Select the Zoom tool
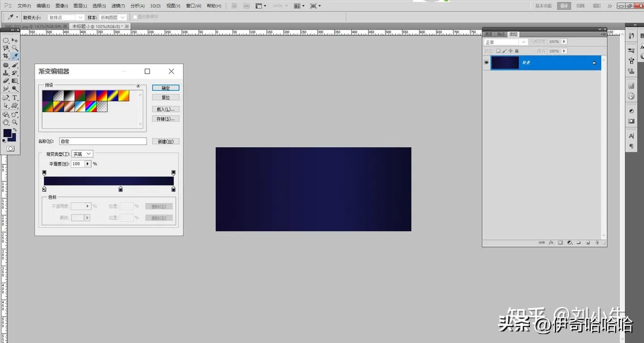The height and width of the screenshot is (343, 644). [x=14, y=121]
